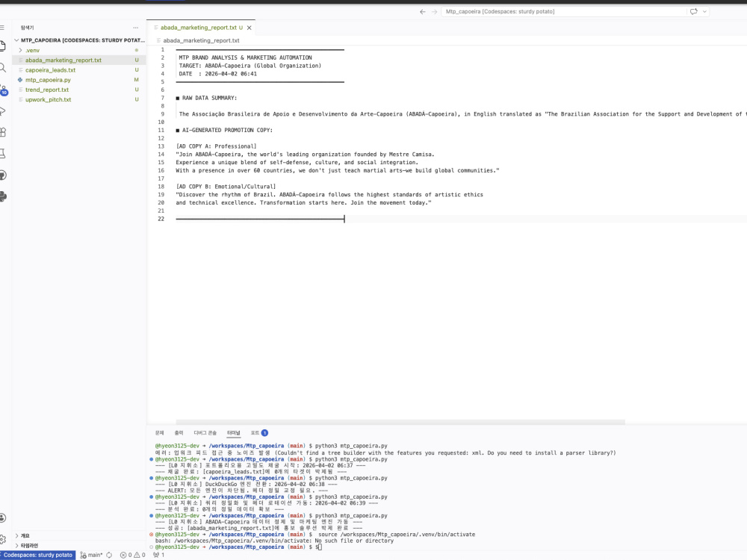Viewport: 747px width, 560px height.
Task: Switch to the 포트 ports panel tab
Action: 259,433
